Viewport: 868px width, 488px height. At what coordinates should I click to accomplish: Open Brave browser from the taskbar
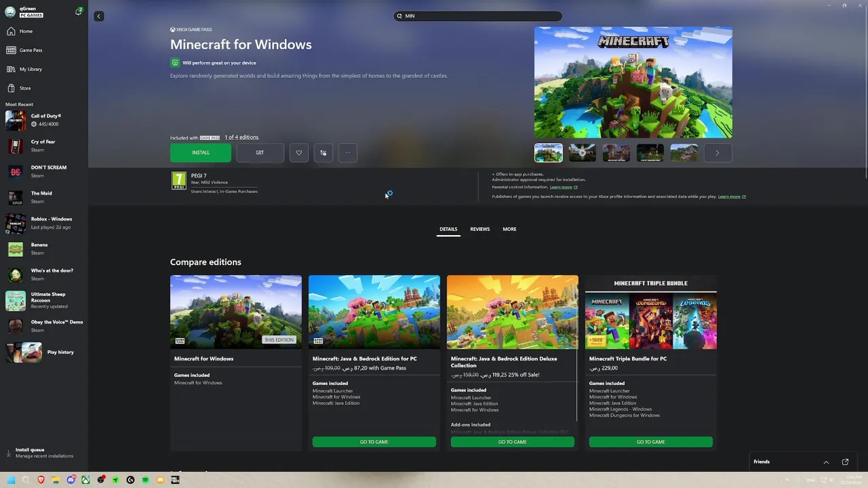point(41,480)
